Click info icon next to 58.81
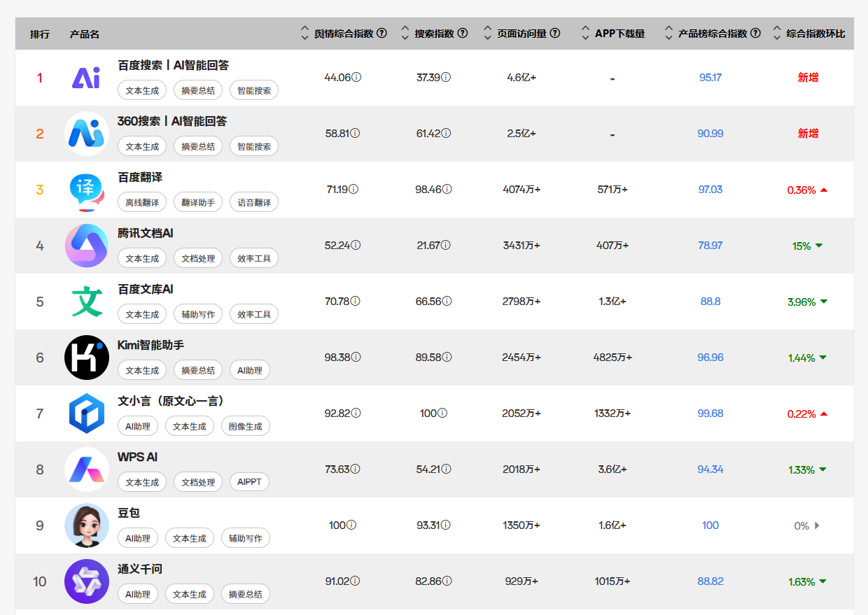Viewport: 868px width, 615px height. pos(355,134)
